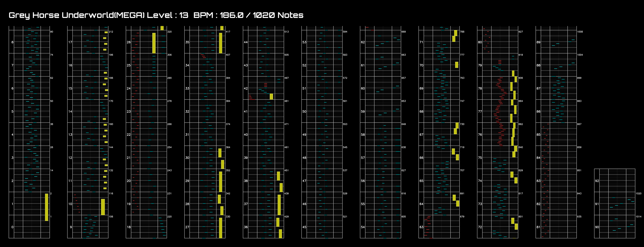Click measure number 42 label

click(246, 88)
